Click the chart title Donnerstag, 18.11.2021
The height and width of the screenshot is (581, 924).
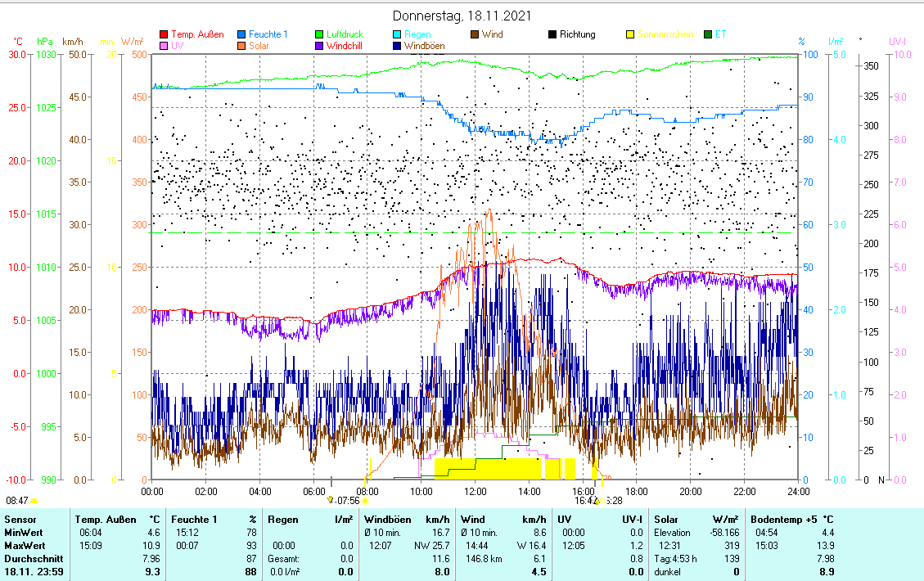[x=461, y=16]
